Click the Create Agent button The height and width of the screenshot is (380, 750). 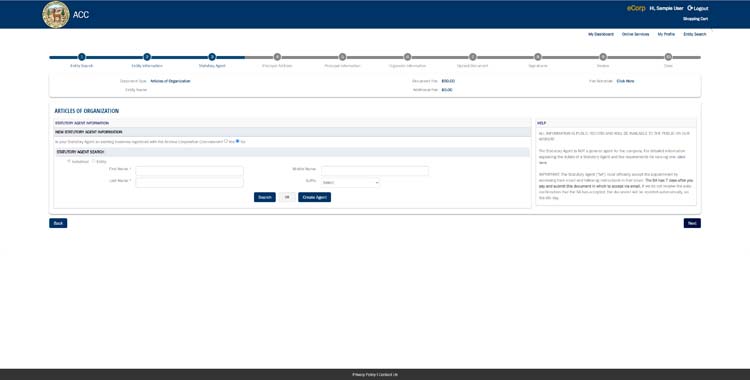coord(314,197)
